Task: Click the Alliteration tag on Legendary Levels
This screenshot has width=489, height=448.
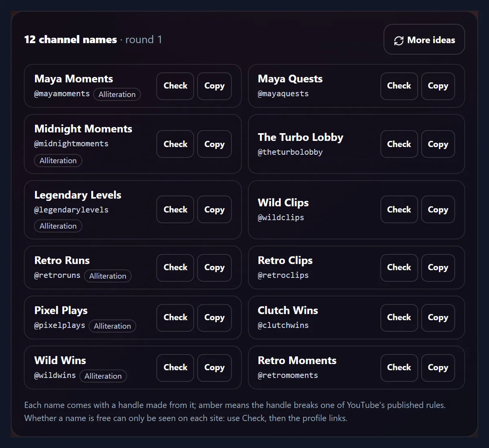Action: pyautogui.click(x=58, y=226)
